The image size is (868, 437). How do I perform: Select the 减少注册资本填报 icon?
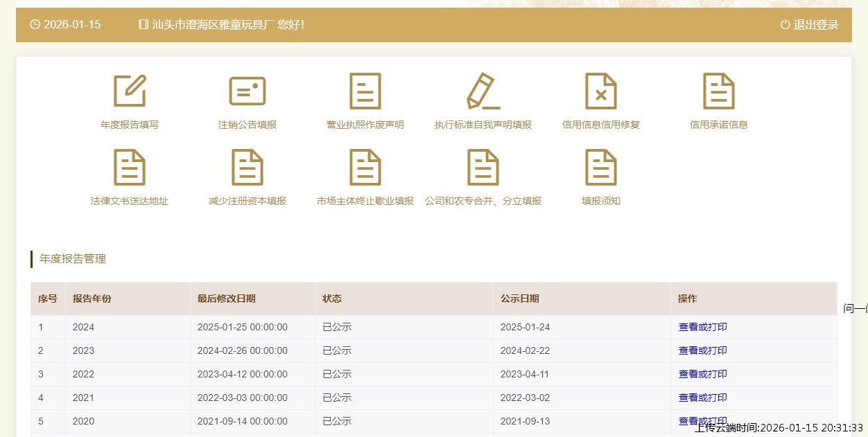pos(248,168)
